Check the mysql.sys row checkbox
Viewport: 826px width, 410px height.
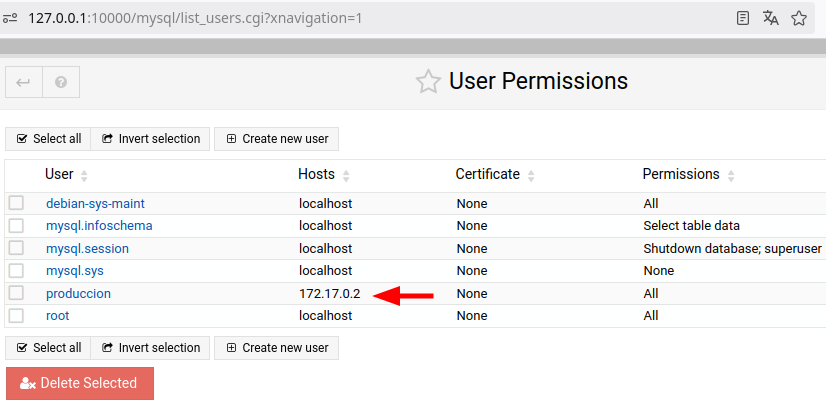[16, 270]
